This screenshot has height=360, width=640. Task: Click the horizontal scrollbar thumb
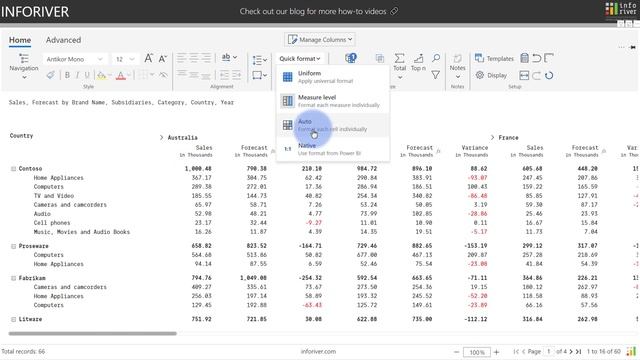click(x=93, y=333)
